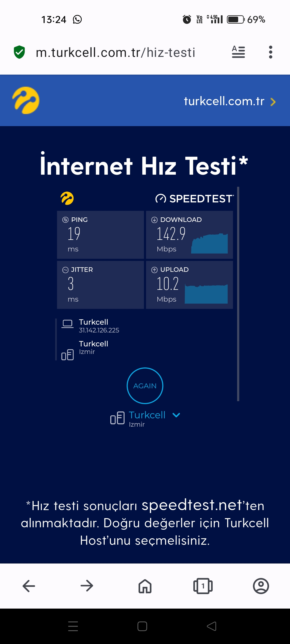This screenshot has height=644, width=290.
Task: Open the tab switcher showing 1 tab
Action: pyautogui.click(x=203, y=586)
